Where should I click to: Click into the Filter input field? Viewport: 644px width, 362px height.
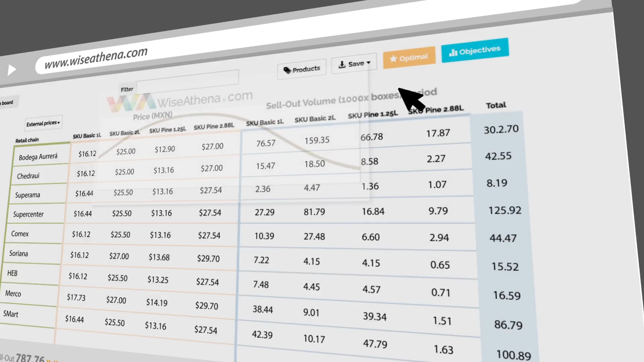click(x=187, y=81)
